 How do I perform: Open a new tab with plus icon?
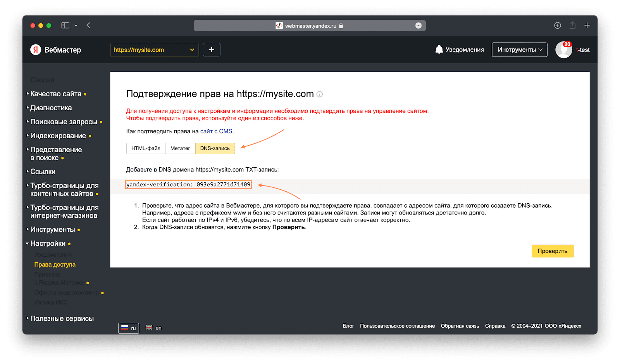point(587,25)
